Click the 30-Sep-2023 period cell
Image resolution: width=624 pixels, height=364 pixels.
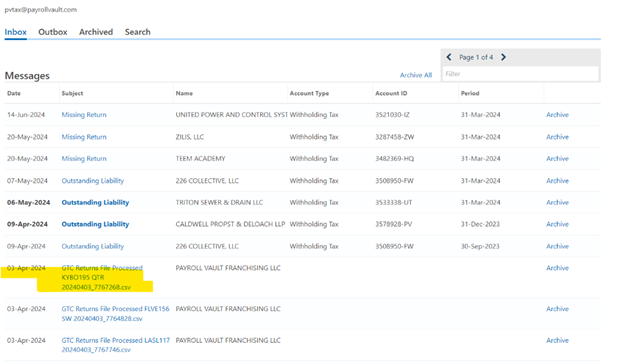point(480,246)
